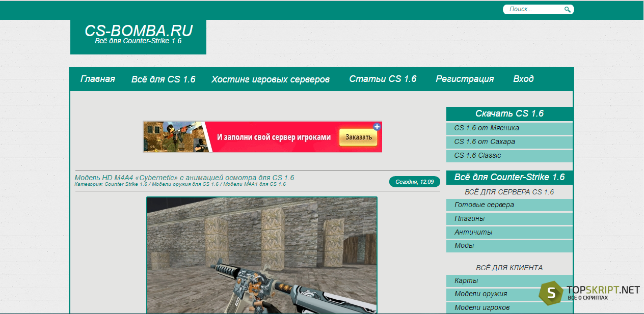
Task: Open CS 1.6 от Мясника link
Action: click(x=509, y=128)
